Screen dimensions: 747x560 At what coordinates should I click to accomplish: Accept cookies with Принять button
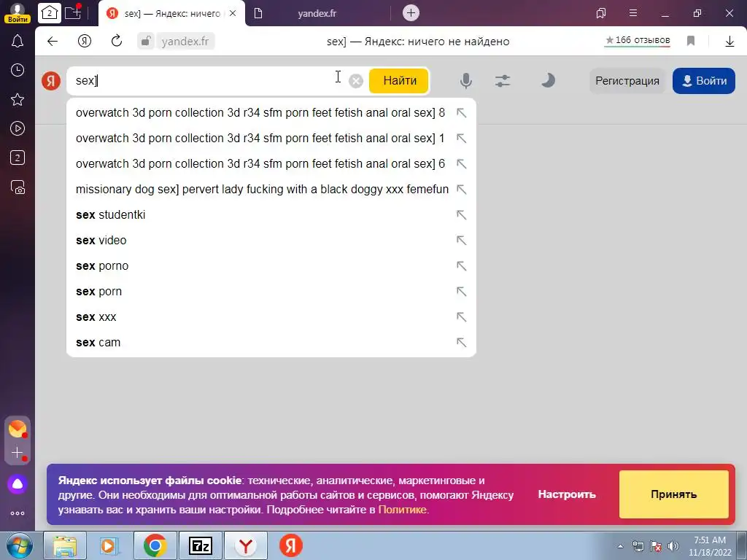[673, 494]
